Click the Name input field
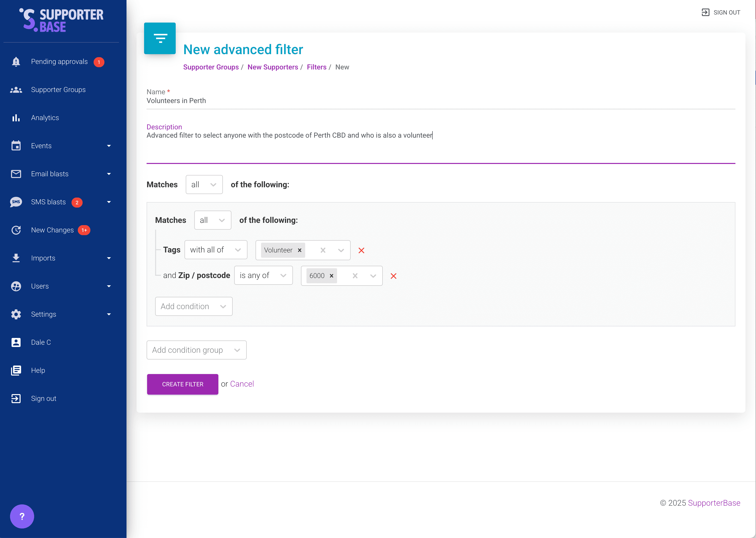 point(440,101)
